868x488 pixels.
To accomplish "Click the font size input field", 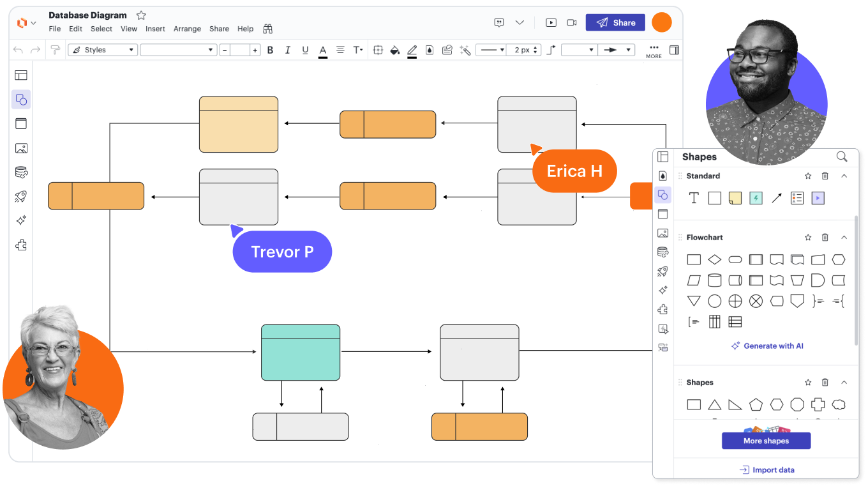I will point(240,50).
